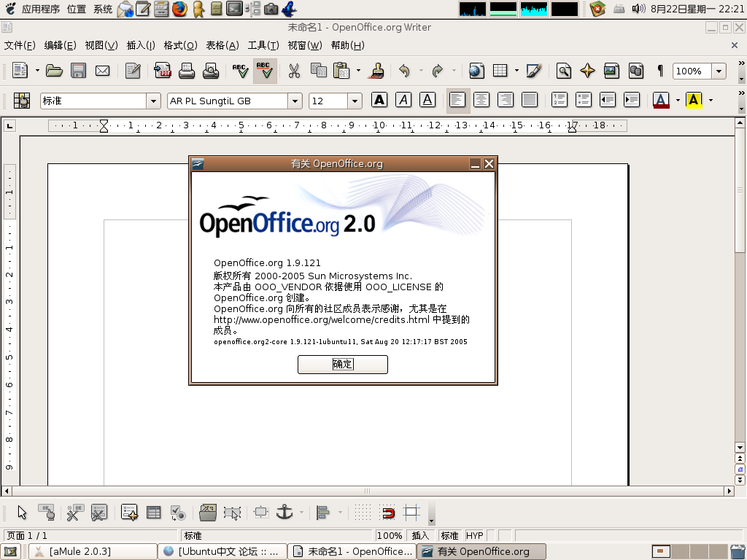Justify the paragraph text
The width and height of the screenshot is (747, 560).
(x=530, y=100)
